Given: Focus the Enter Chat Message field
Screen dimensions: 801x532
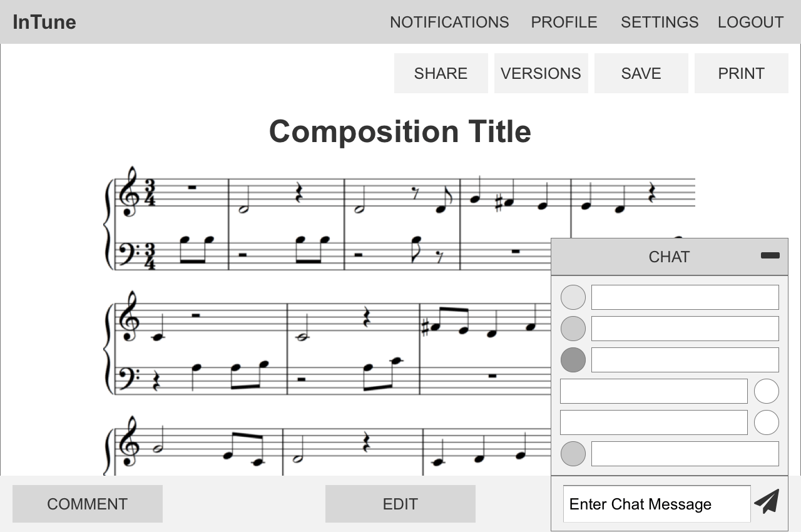Looking at the screenshot, I should point(656,504).
